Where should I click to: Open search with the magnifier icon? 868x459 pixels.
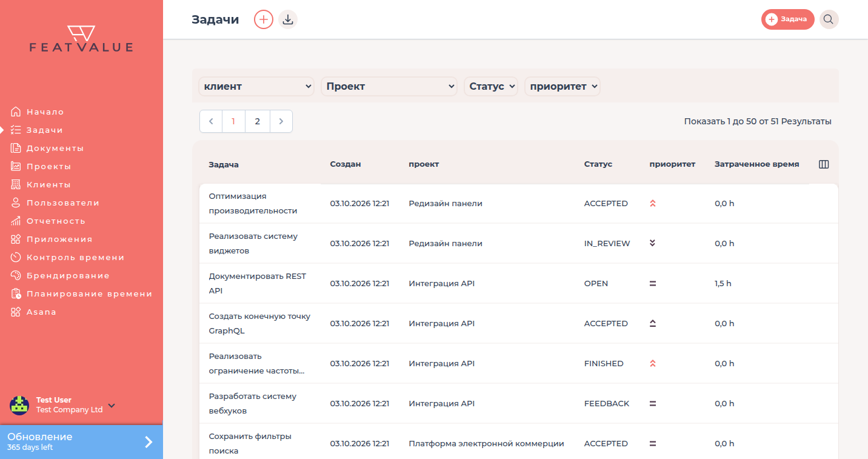[x=829, y=19]
